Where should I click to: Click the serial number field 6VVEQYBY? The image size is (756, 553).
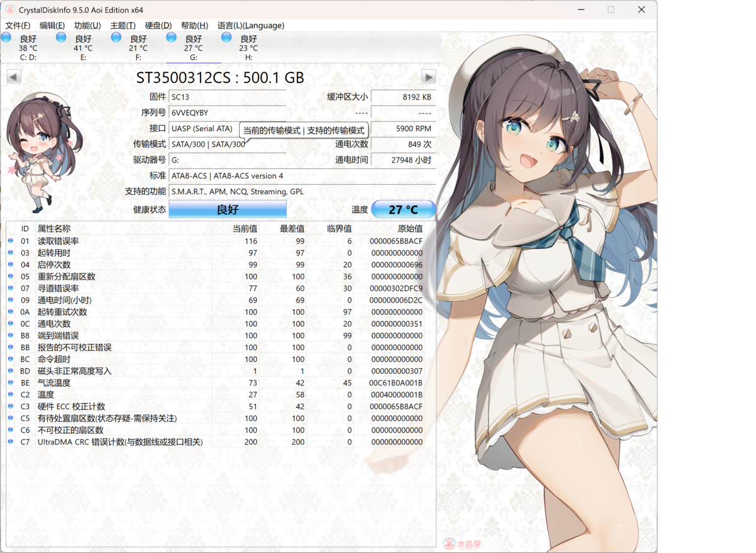[x=228, y=113]
